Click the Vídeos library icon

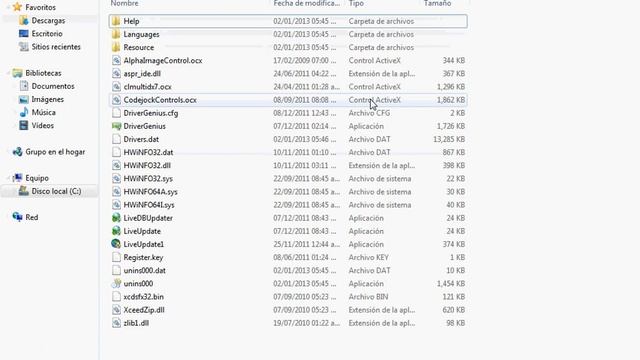[x=24, y=125]
